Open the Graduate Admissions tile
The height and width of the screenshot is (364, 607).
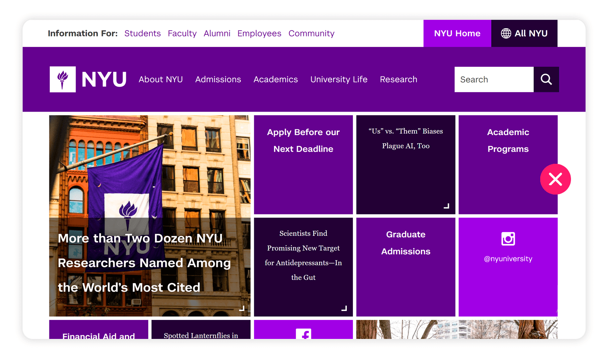pyautogui.click(x=406, y=267)
